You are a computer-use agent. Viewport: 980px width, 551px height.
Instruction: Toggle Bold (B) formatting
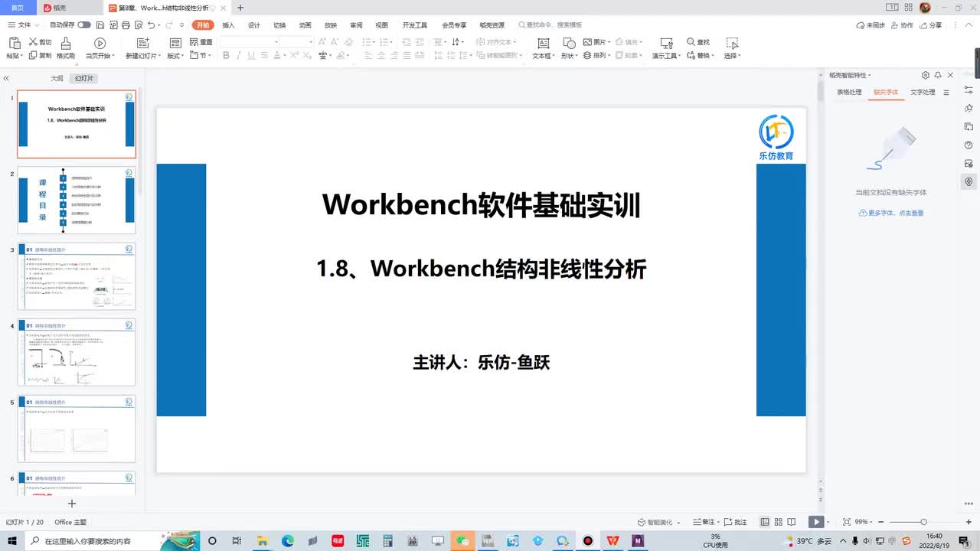click(x=226, y=55)
